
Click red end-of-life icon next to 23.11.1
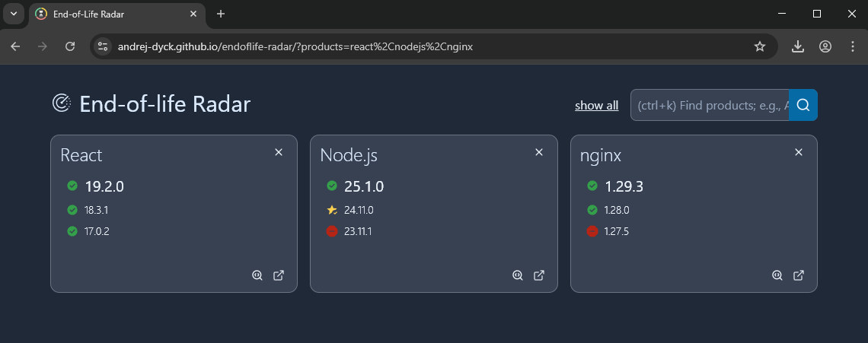[332, 231]
